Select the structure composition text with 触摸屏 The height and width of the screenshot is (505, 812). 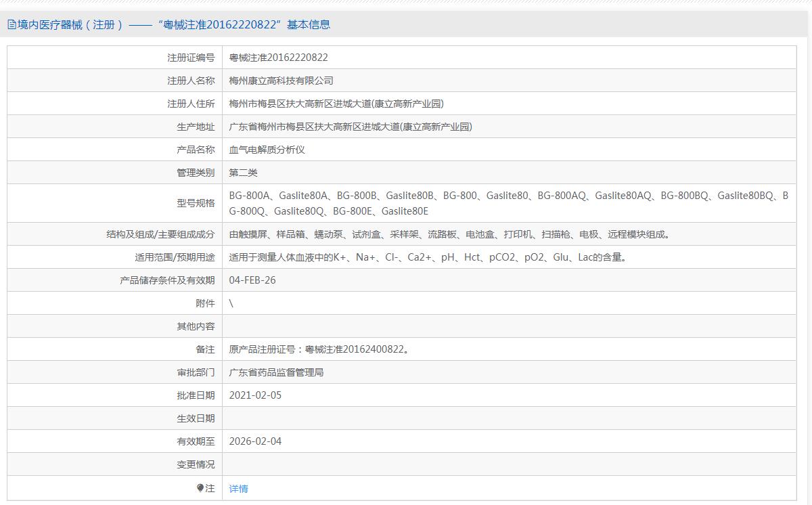click(x=449, y=234)
